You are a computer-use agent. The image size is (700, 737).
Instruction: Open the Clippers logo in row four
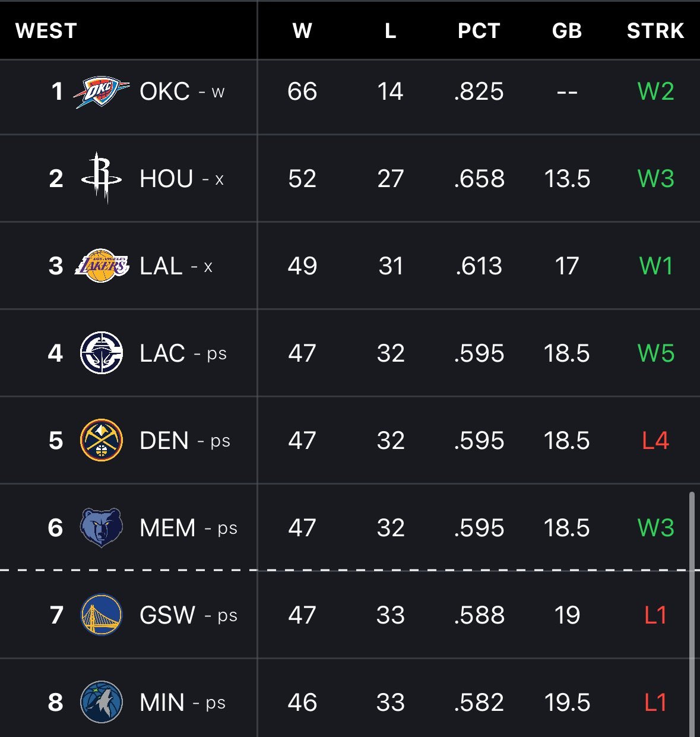[102, 353]
